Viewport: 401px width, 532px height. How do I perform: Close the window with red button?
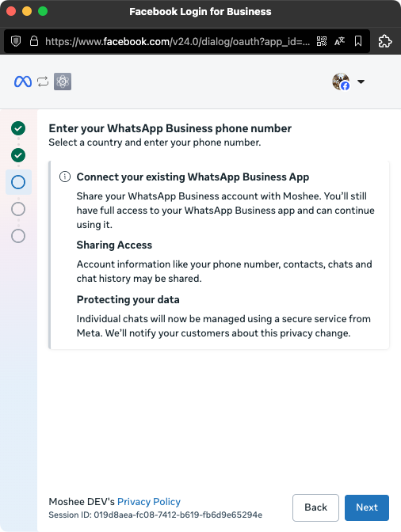click(x=11, y=11)
